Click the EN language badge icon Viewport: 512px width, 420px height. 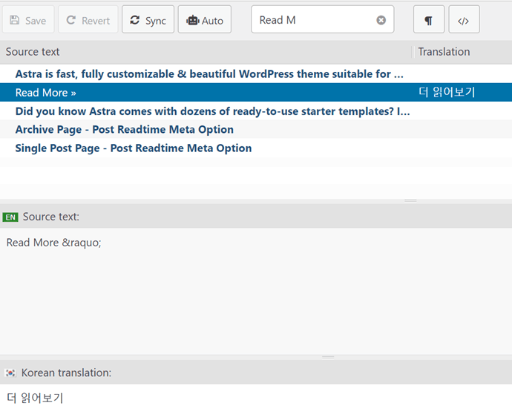coord(10,217)
